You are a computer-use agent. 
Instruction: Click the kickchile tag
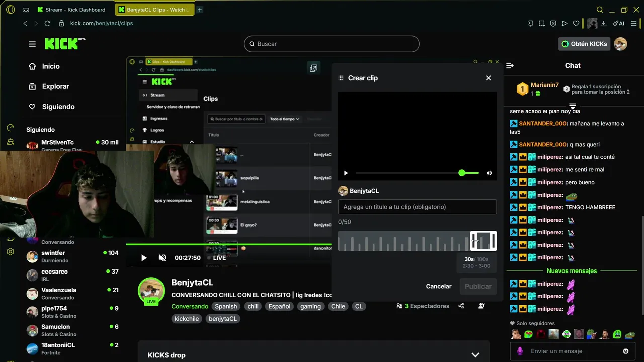pyautogui.click(x=187, y=319)
